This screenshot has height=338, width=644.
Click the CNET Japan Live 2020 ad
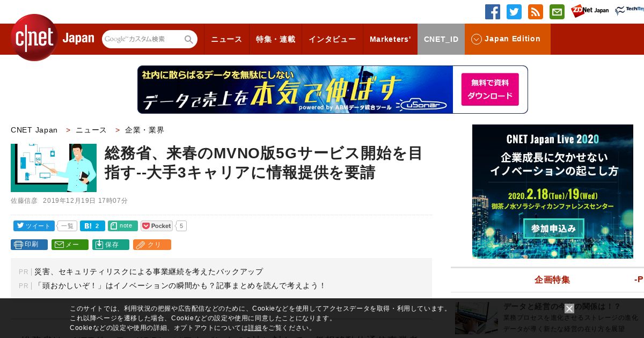[x=553, y=192]
